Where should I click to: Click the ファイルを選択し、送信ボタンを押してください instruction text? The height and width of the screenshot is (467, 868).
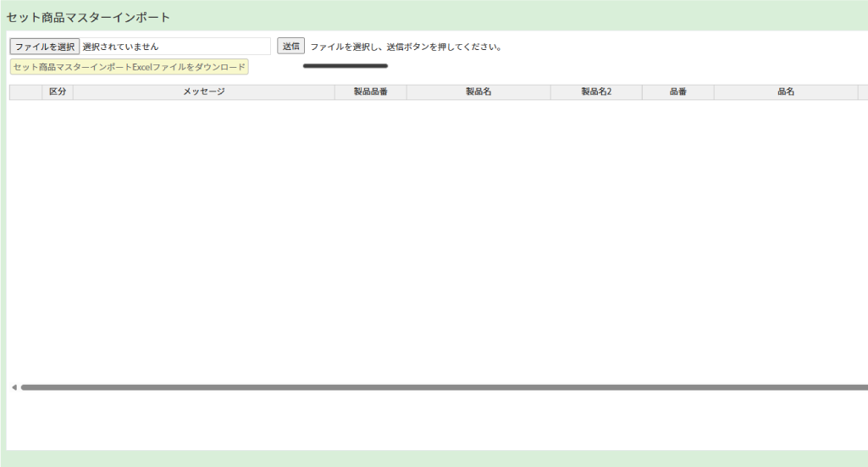click(x=406, y=47)
